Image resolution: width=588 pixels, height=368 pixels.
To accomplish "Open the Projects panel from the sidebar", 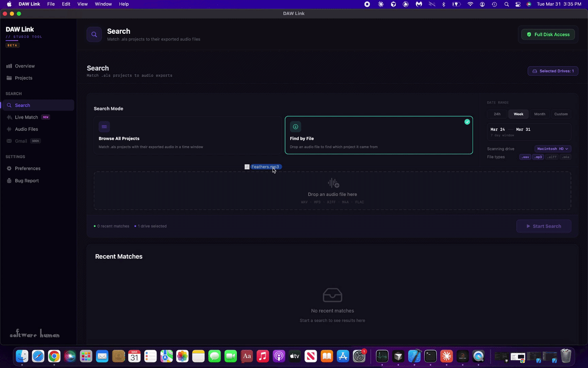I will pyautogui.click(x=23, y=78).
